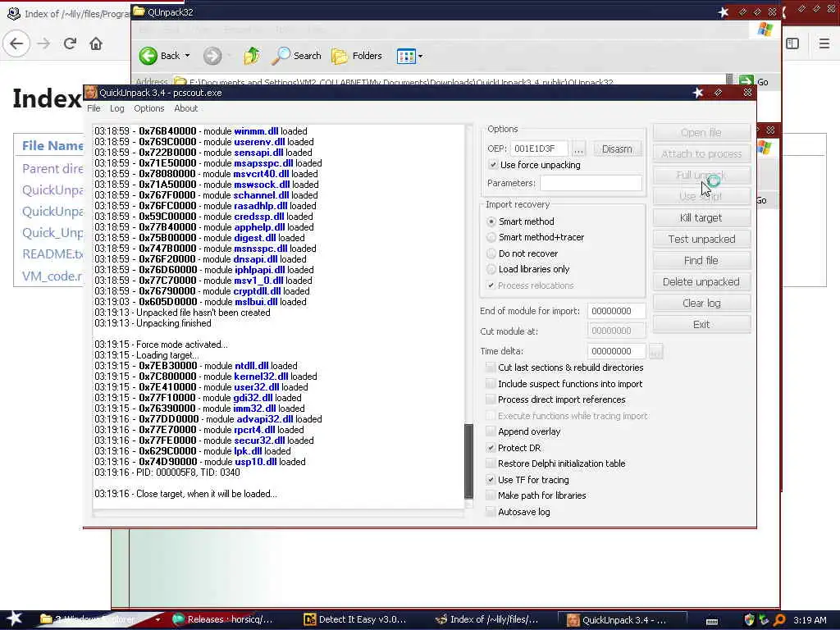840x630 pixels.
Task: Select Do not recover option
Action: pyautogui.click(x=491, y=253)
